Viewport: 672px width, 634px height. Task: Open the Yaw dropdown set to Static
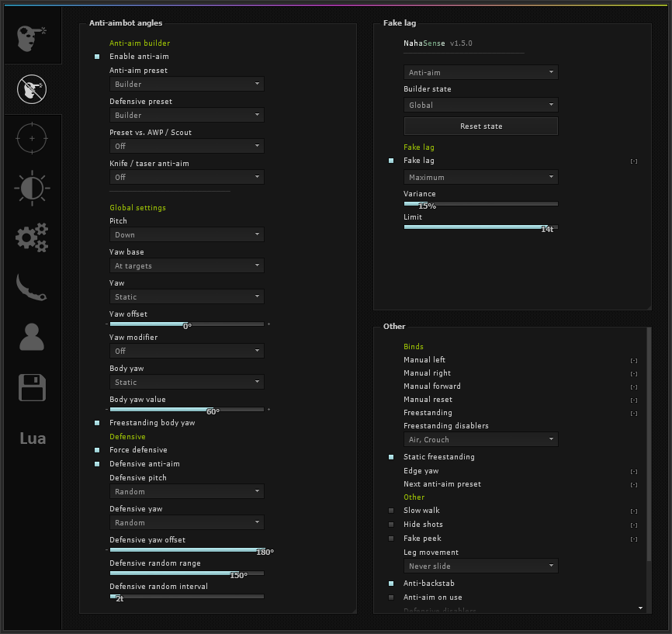pyautogui.click(x=187, y=296)
